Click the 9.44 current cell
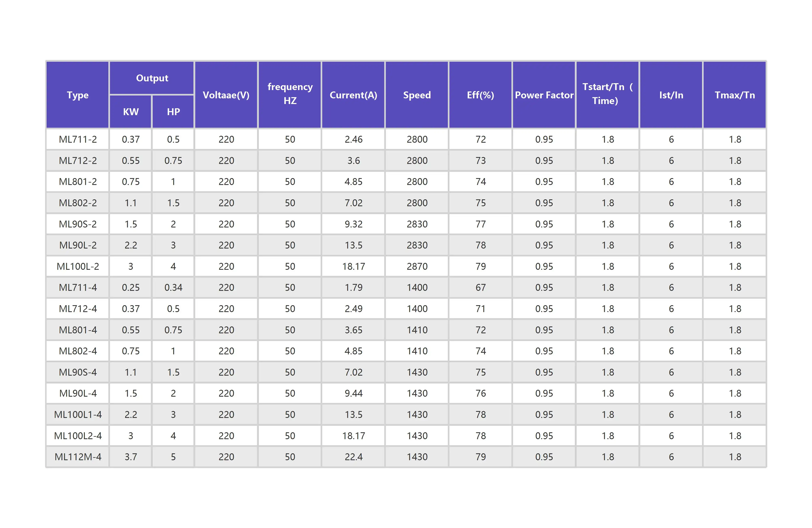Screen dimensions: 812x528 tap(353, 393)
